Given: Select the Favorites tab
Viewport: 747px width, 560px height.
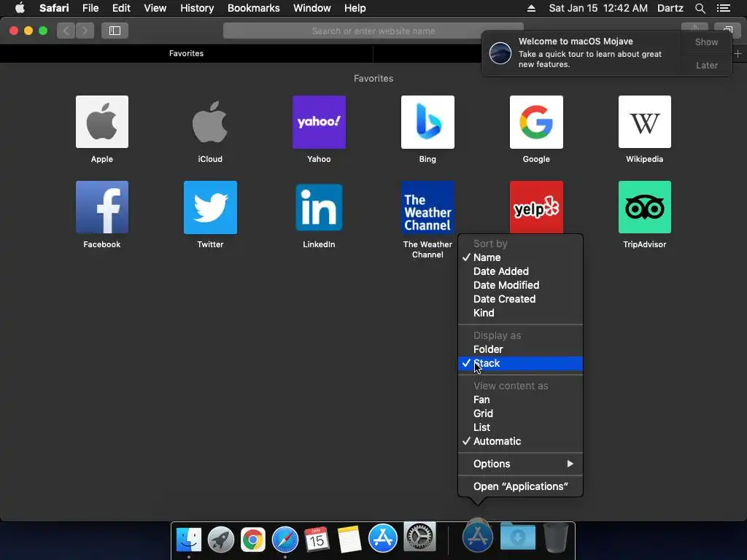Looking at the screenshot, I should click(186, 53).
